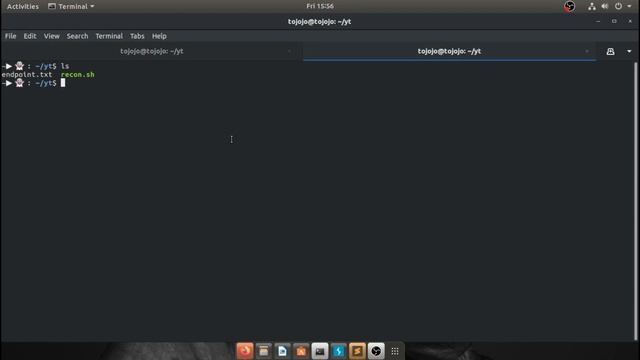Image resolution: width=640 pixels, height=360 pixels.
Task: Open the network status icon
Action: [591, 6]
